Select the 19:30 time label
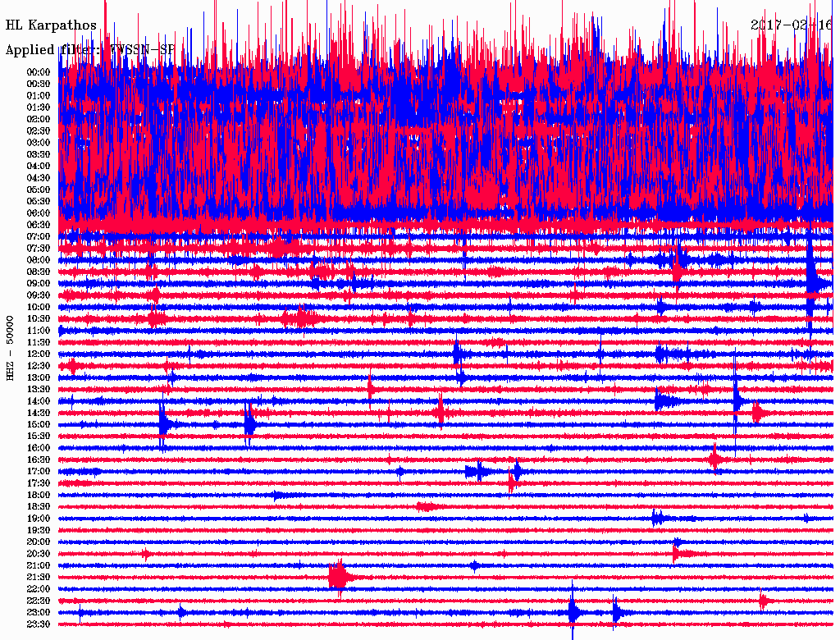Image resolution: width=840 pixels, height=640 pixels. point(39,530)
